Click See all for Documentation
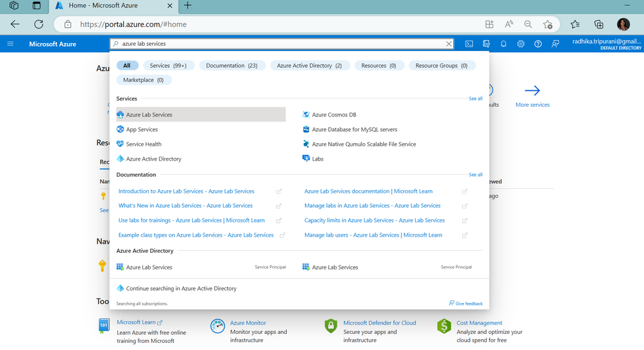 (476, 175)
